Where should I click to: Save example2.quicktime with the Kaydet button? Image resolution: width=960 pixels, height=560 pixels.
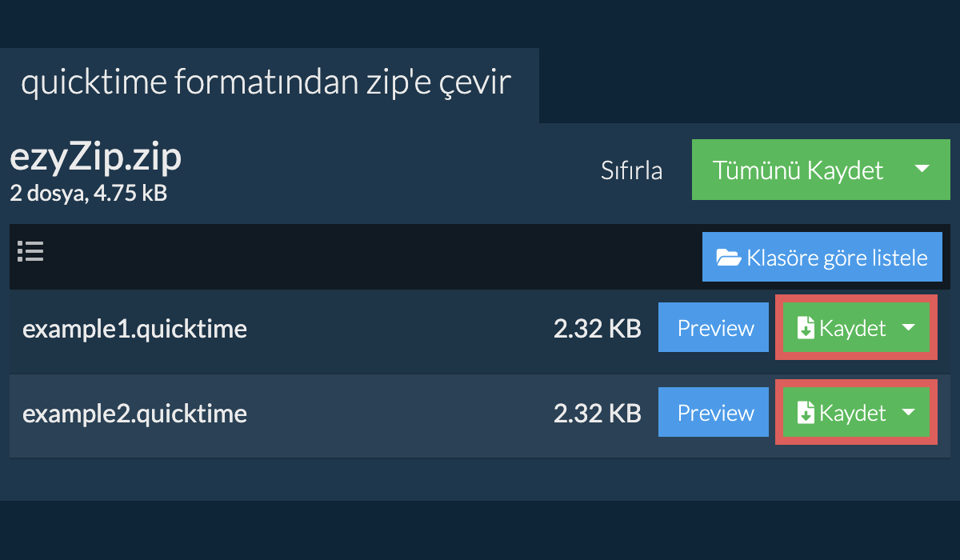coord(840,413)
